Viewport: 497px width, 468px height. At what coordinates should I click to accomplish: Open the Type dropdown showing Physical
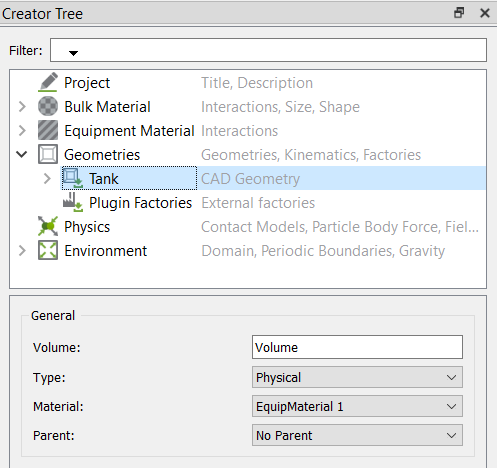pyautogui.click(x=357, y=377)
